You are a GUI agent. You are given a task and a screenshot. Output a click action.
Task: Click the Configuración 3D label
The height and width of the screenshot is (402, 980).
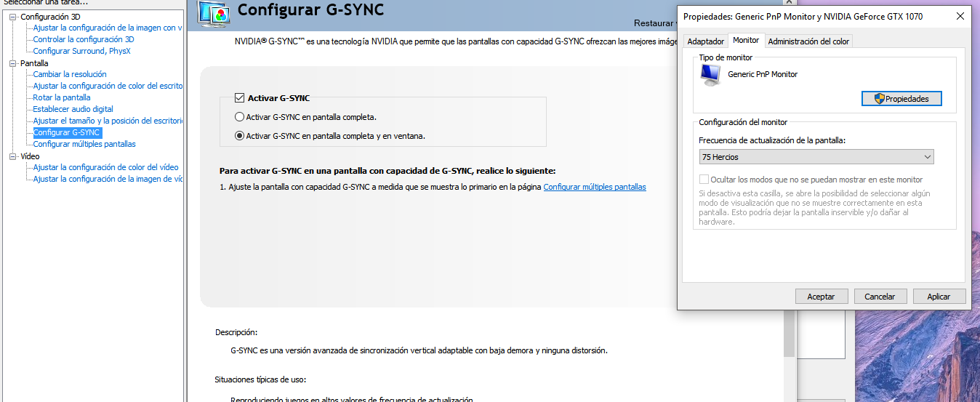(50, 16)
